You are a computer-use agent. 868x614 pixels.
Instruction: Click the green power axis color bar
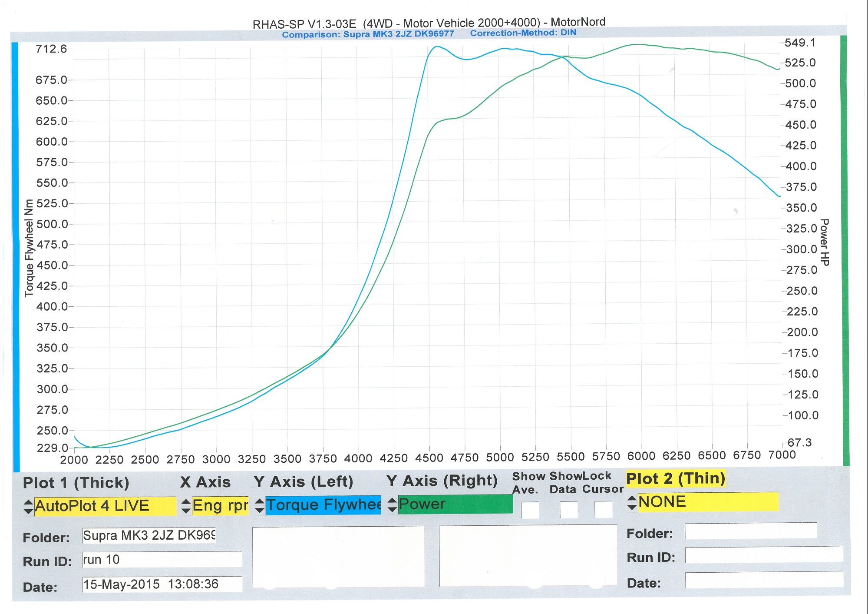click(x=845, y=250)
